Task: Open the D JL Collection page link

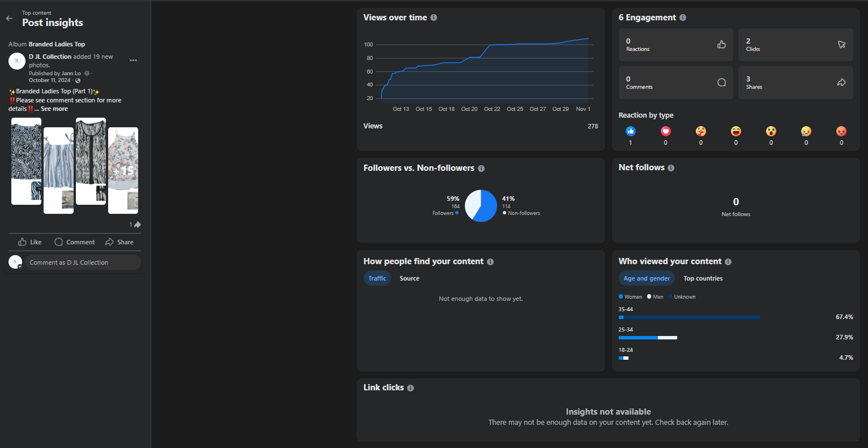Action: pos(50,57)
